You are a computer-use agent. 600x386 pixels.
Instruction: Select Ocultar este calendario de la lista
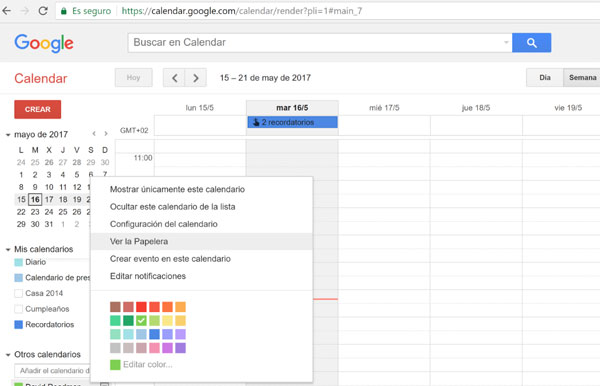(202, 207)
